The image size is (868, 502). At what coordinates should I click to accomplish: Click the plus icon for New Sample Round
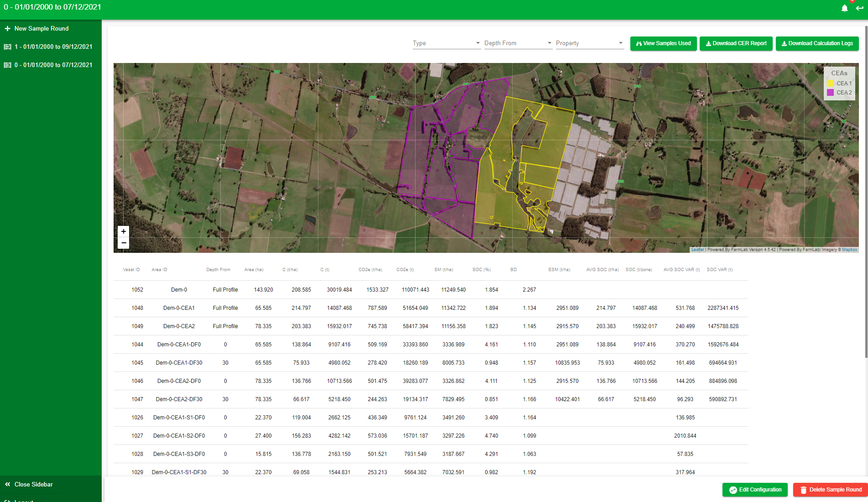coord(7,28)
